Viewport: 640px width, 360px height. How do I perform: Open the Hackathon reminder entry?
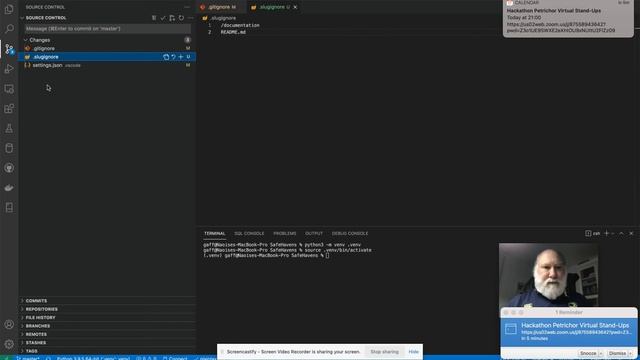569,331
